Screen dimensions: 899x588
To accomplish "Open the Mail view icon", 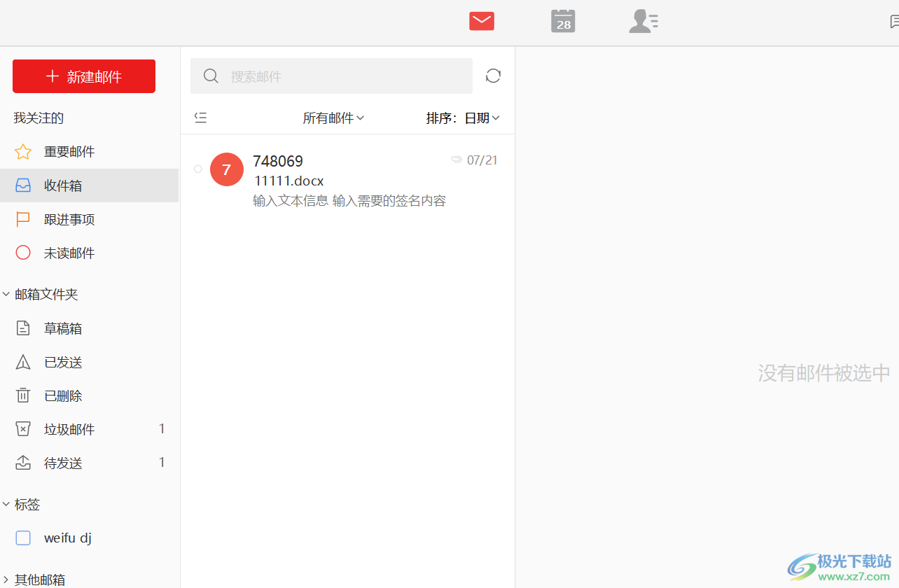I will click(x=482, y=22).
